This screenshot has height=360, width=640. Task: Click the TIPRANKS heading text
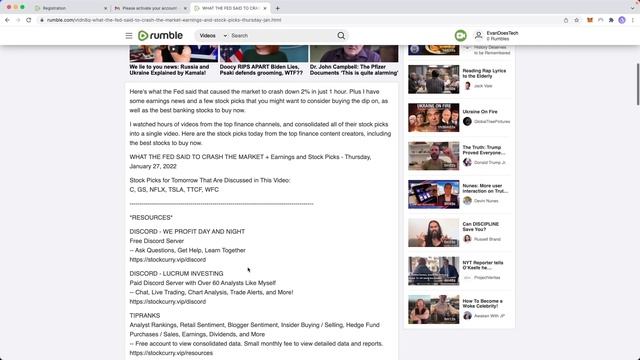(x=144, y=316)
